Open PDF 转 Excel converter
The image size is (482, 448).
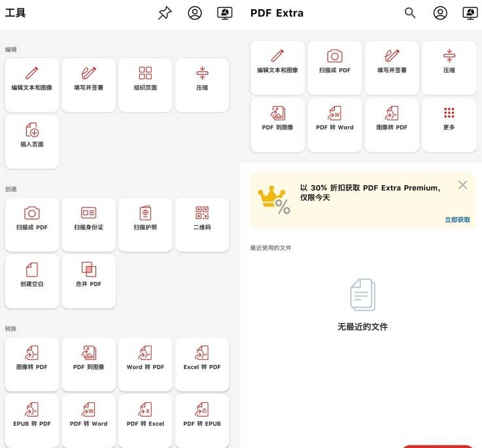coord(145,421)
